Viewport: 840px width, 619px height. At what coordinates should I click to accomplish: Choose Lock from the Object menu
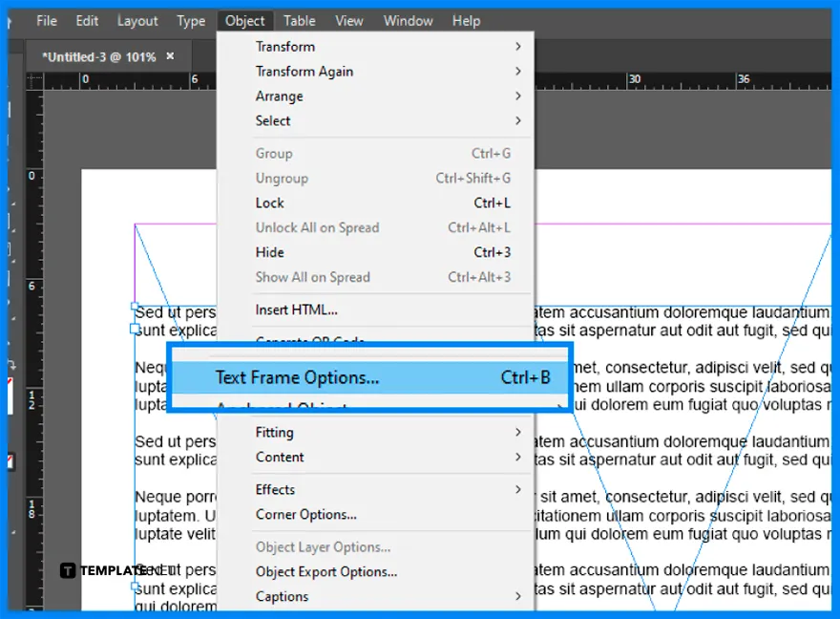click(x=270, y=203)
